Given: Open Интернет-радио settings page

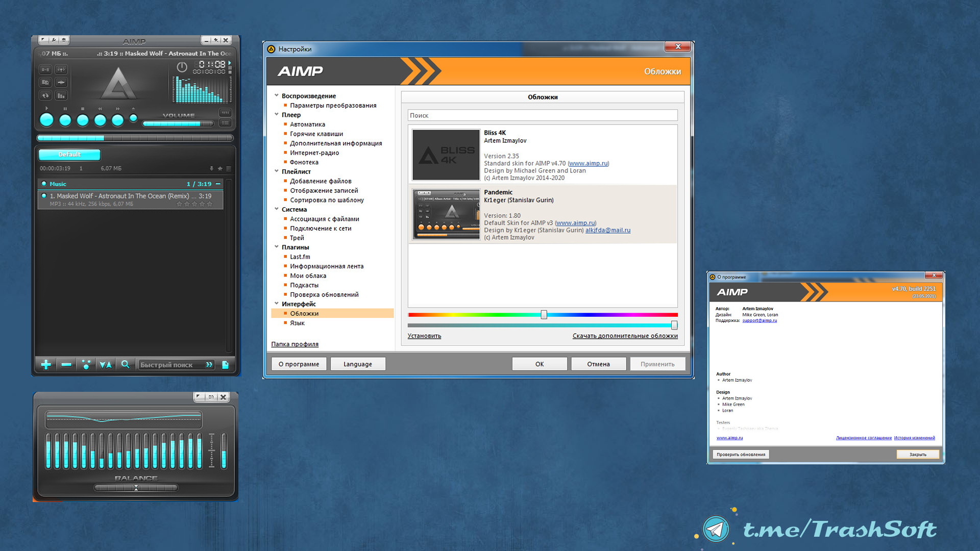Looking at the screenshot, I should [x=314, y=153].
